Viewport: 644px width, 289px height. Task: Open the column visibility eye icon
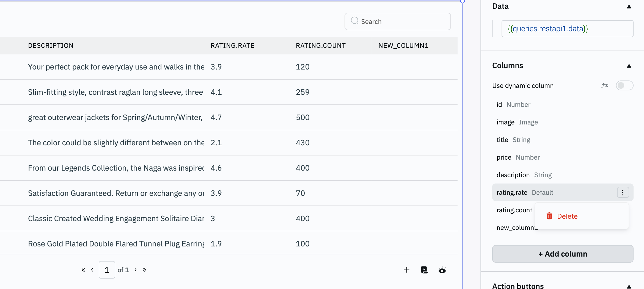(x=442, y=270)
